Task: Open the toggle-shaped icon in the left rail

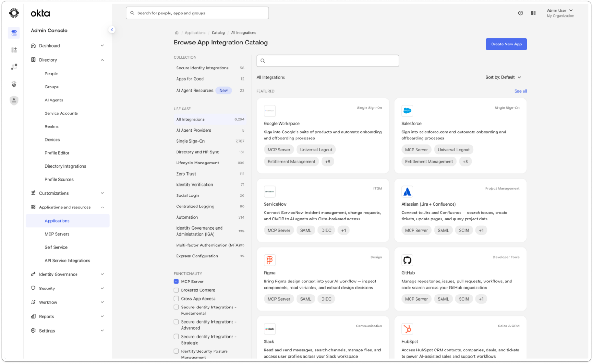Action: click(x=14, y=33)
